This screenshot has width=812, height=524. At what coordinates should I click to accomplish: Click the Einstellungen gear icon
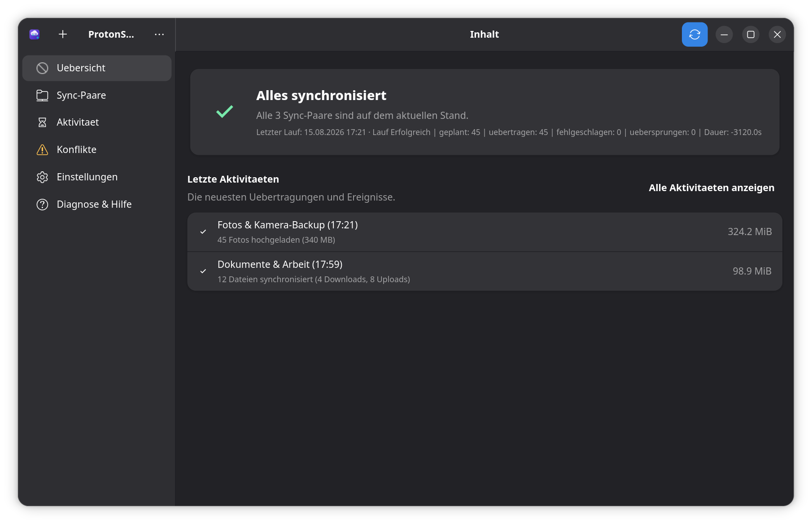tap(42, 177)
